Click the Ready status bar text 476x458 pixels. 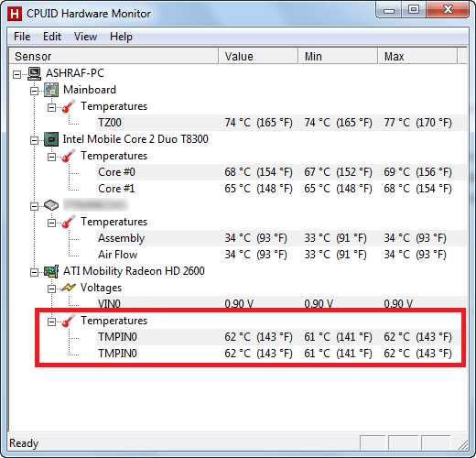24,443
